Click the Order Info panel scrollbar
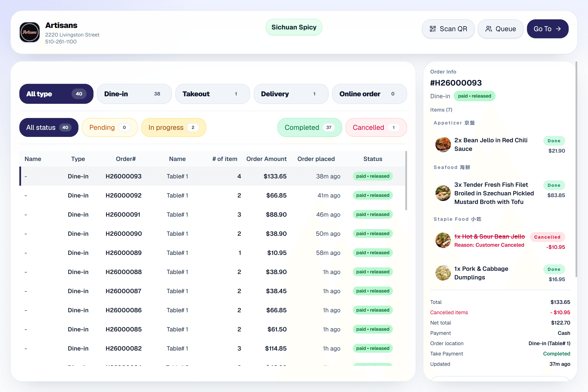This screenshot has width=588, height=392. coord(576,169)
